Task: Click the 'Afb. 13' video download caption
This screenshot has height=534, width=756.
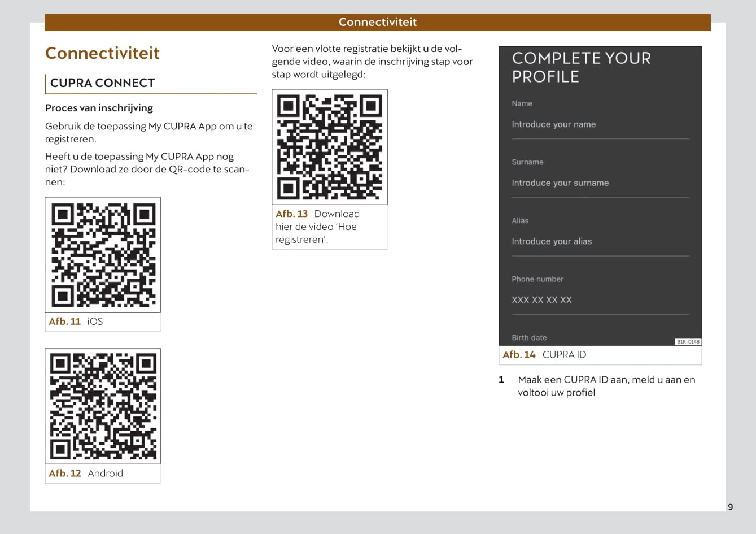Action: 317,227
